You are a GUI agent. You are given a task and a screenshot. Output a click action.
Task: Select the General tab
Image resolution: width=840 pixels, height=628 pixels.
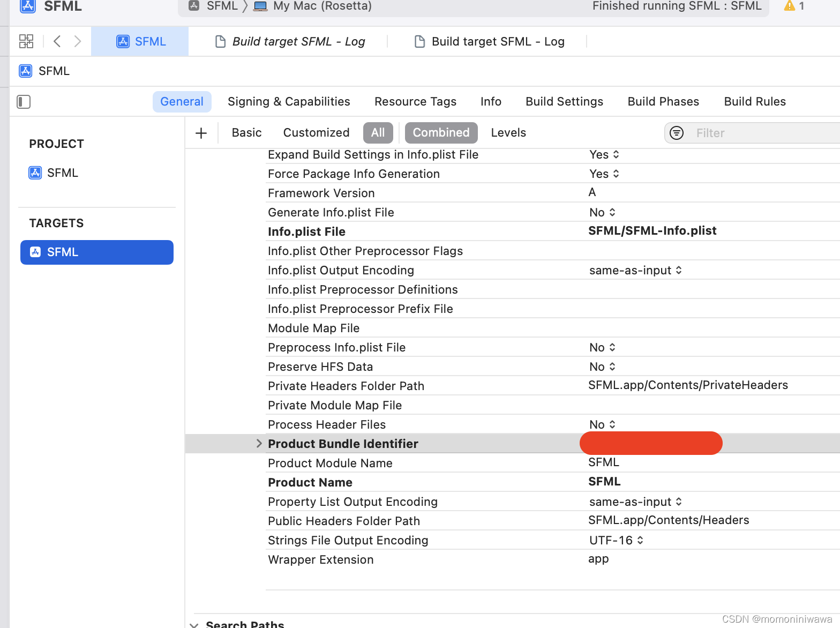pyautogui.click(x=182, y=101)
